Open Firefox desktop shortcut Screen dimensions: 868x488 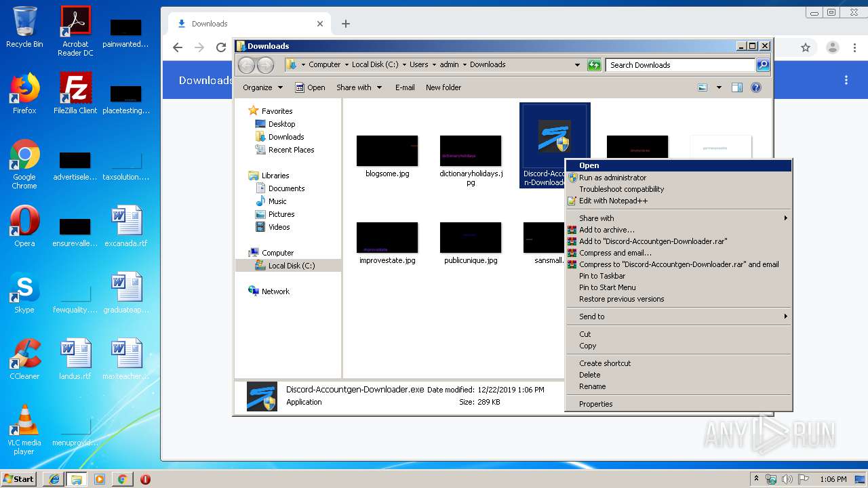tap(24, 94)
